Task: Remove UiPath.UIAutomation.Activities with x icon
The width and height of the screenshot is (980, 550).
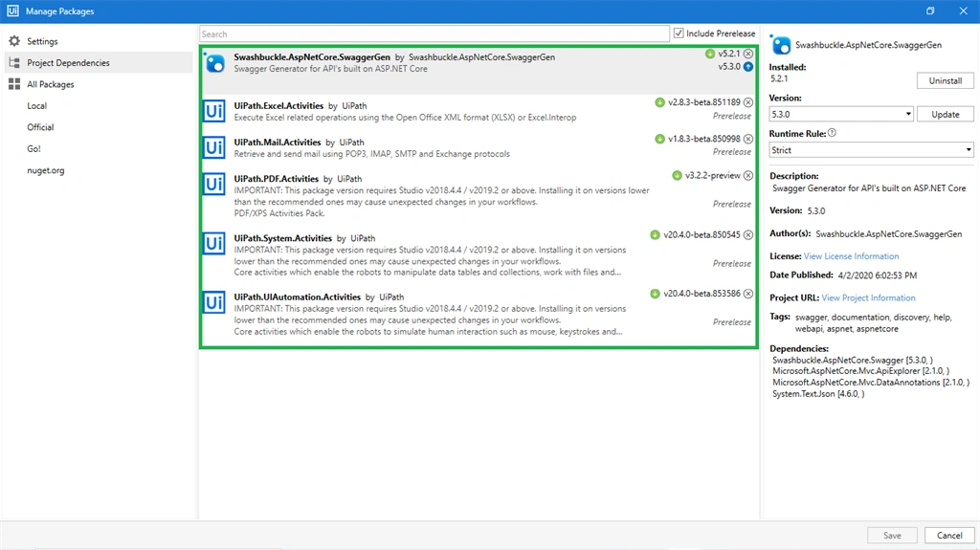Action: click(748, 294)
